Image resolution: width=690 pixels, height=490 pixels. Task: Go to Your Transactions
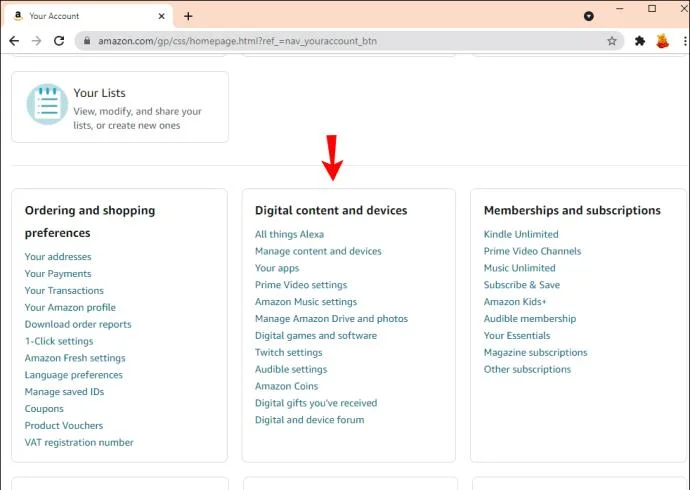click(64, 291)
